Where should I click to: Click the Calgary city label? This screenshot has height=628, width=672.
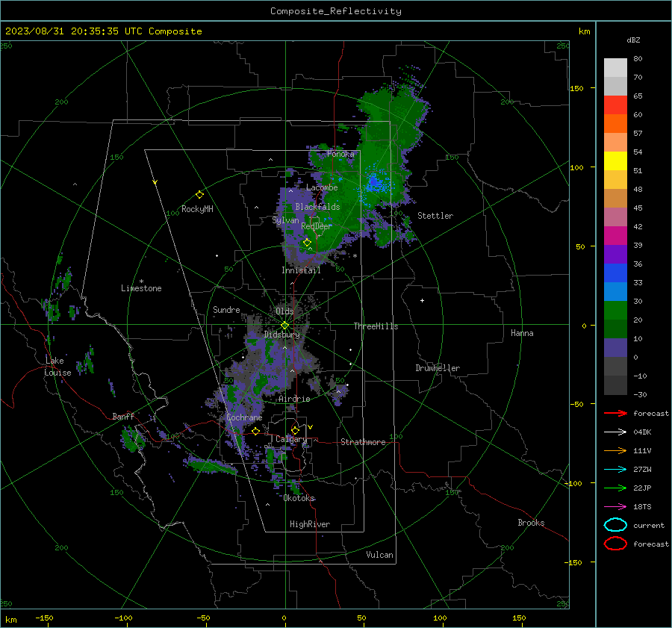(291, 439)
